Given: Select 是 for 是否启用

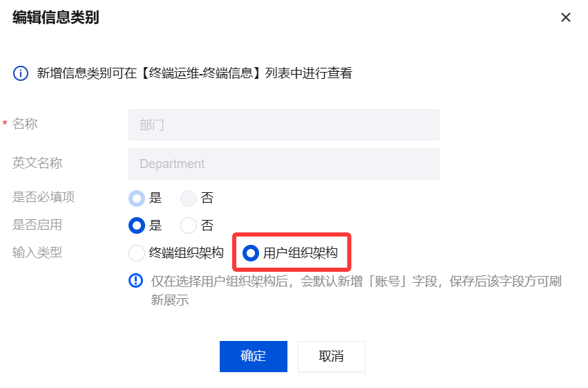Looking at the screenshot, I should pos(137,225).
